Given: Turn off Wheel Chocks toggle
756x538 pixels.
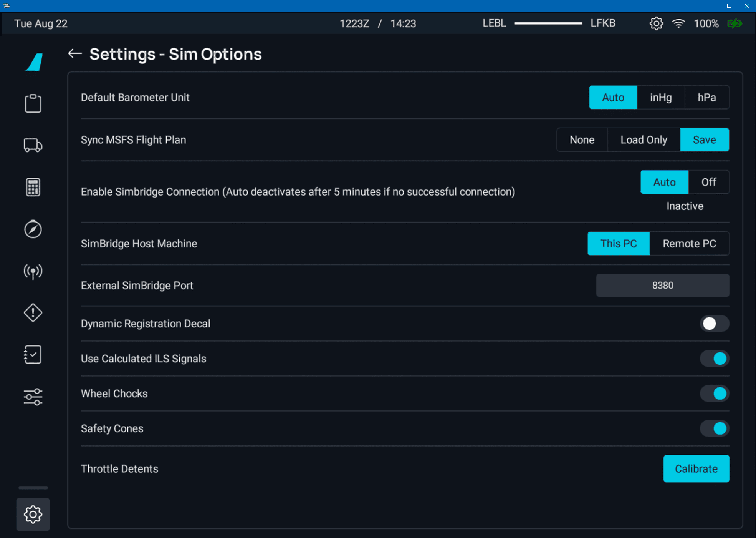Looking at the screenshot, I should [714, 394].
